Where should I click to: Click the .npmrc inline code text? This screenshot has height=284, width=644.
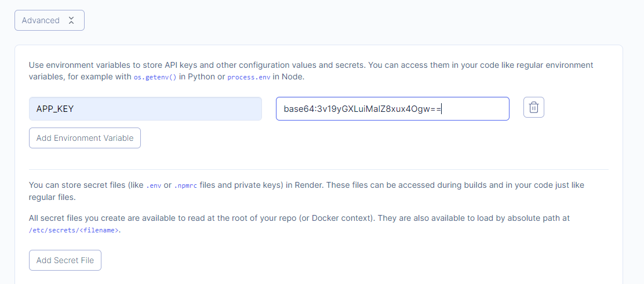pyautogui.click(x=185, y=185)
